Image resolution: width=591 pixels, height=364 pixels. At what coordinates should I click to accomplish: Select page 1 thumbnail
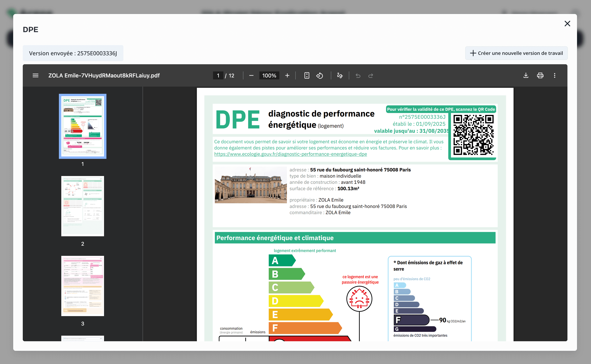click(x=83, y=126)
